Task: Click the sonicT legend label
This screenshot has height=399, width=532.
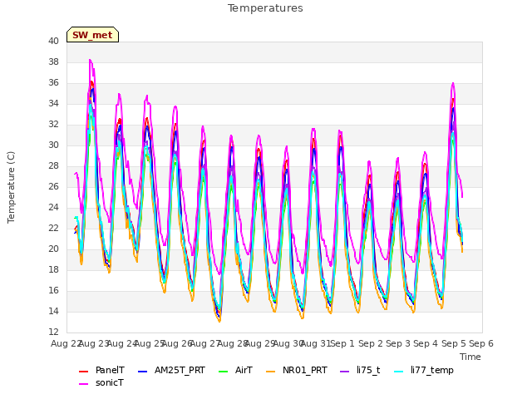Action: (109, 382)
